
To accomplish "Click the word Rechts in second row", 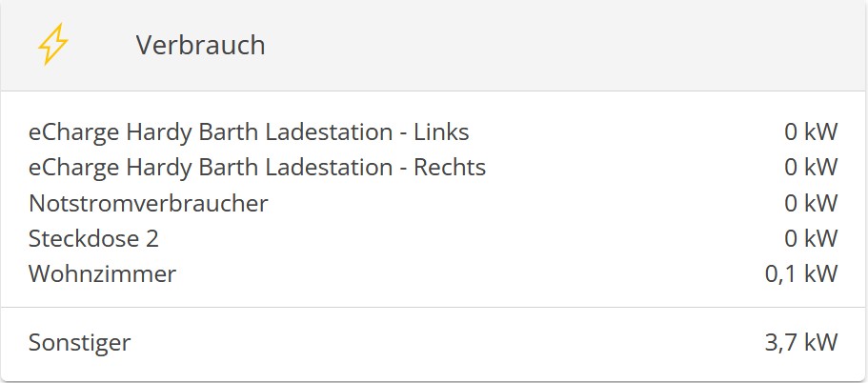I will click(450, 168).
